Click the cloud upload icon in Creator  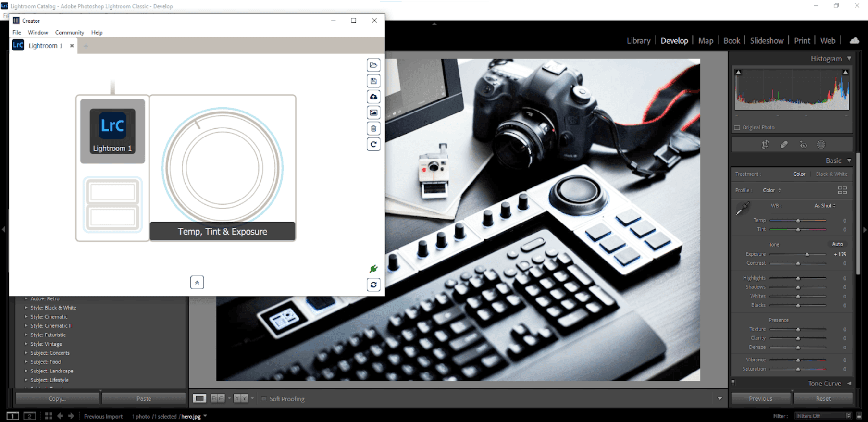point(373,97)
